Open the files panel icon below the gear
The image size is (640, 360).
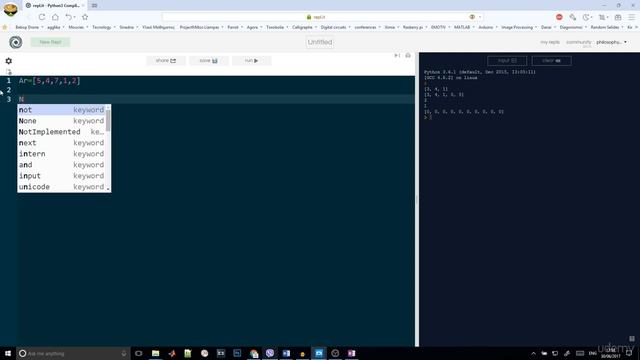(x=9, y=72)
